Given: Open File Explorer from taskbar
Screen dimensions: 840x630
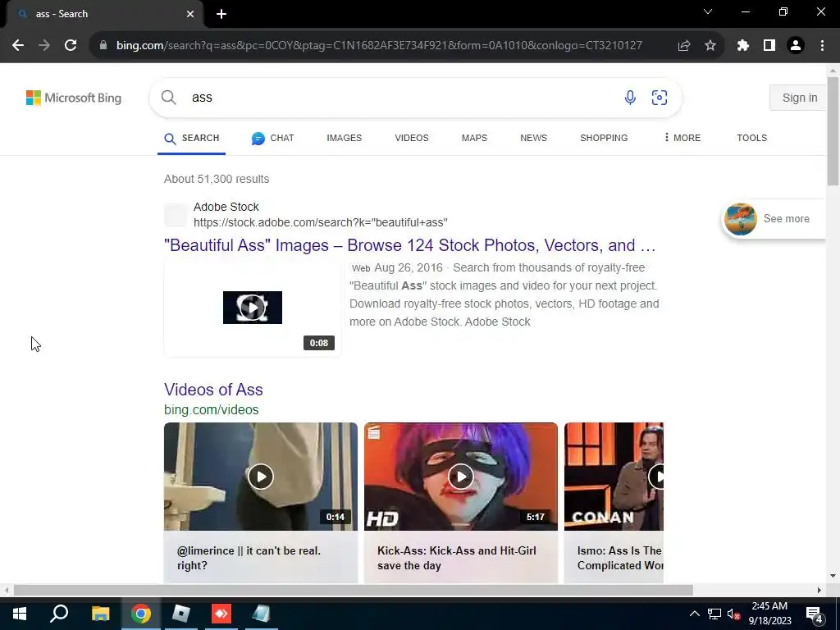Looking at the screenshot, I should click(100, 614).
